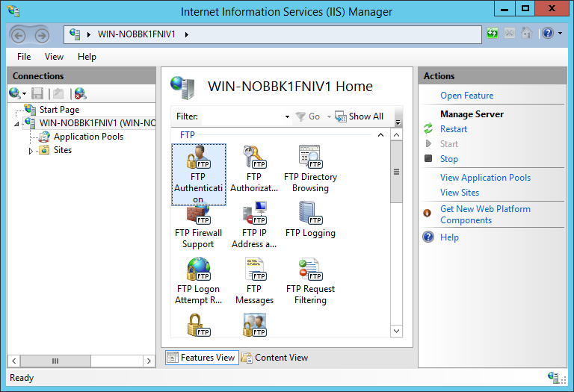Click the features list vertical scrollbar thumb
574x392 pixels.
(396, 172)
